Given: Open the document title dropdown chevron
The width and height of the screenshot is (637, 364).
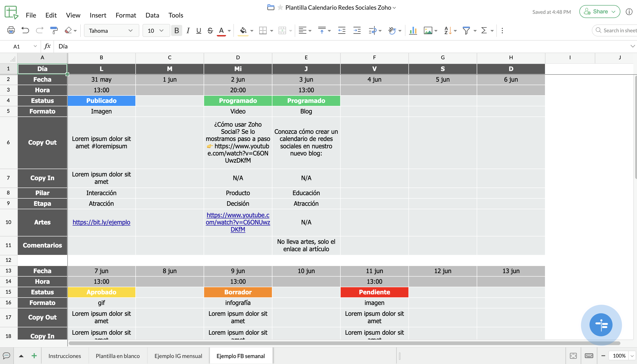Looking at the screenshot, I should pyautogui.click(x=394, y=8).
